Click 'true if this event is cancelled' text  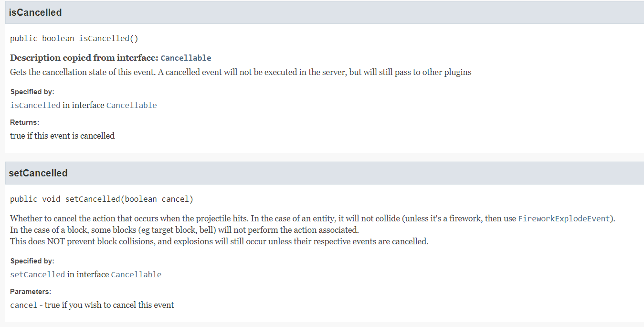63,136
